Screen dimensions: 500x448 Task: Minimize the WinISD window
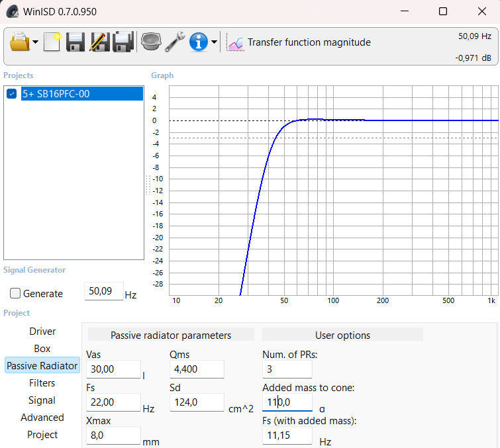(405, 11)
